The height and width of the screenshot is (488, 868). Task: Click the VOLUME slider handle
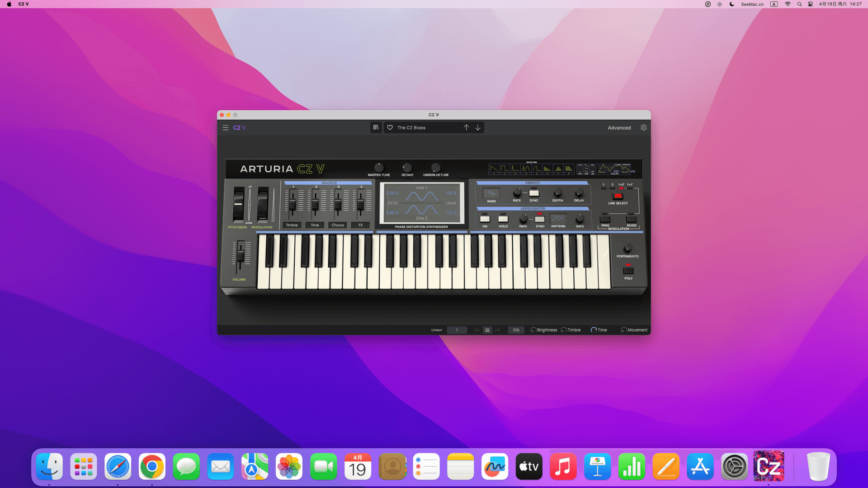(241, 255)
